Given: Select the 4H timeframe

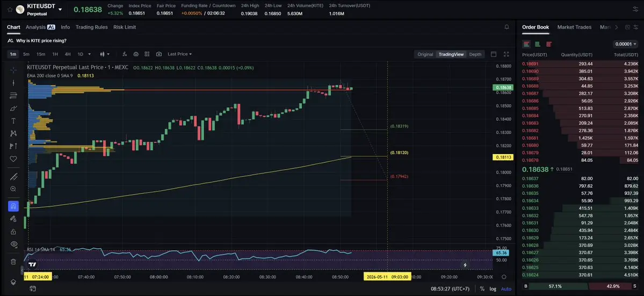Looking at the screenshot, I should [x=68, y=54].
